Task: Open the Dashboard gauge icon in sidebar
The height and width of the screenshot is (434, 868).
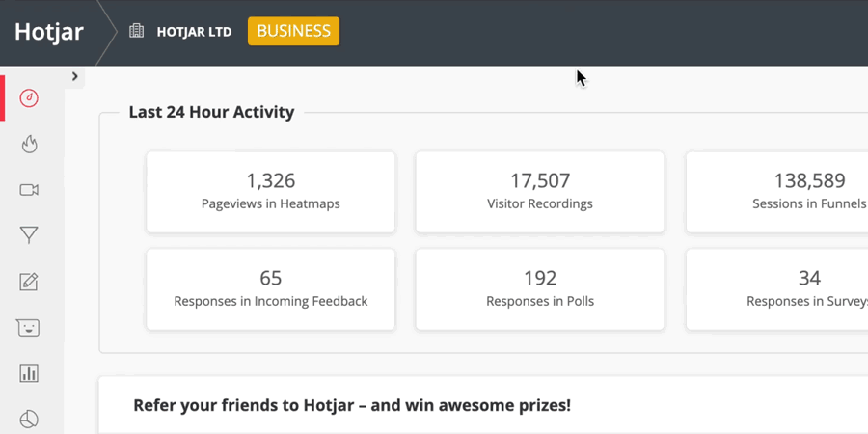Action: 29,98
